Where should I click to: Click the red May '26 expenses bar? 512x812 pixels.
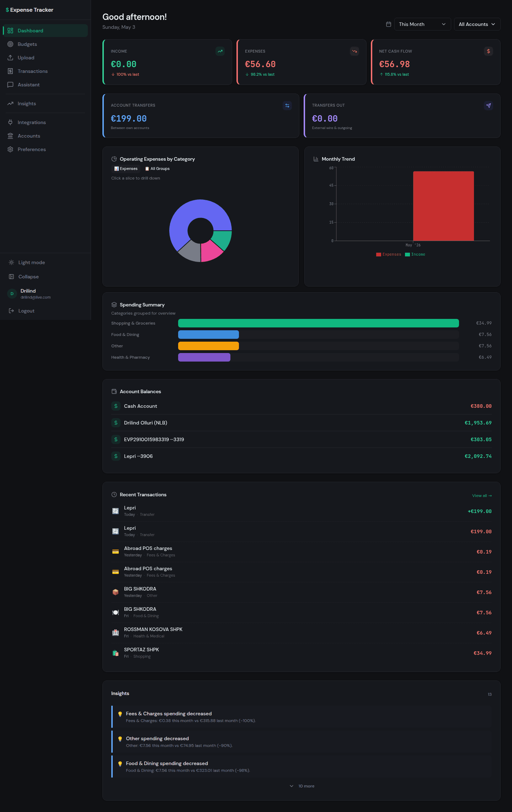[443, 206]
